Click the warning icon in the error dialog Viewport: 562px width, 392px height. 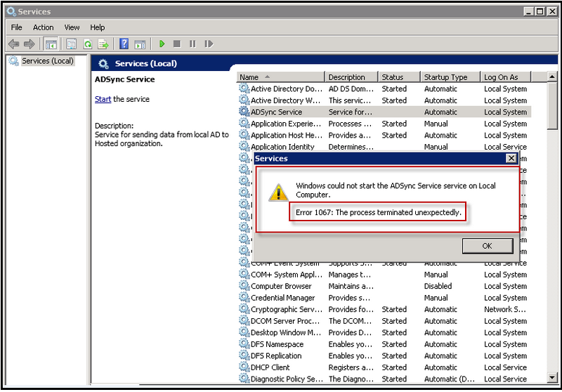point(278,192)
